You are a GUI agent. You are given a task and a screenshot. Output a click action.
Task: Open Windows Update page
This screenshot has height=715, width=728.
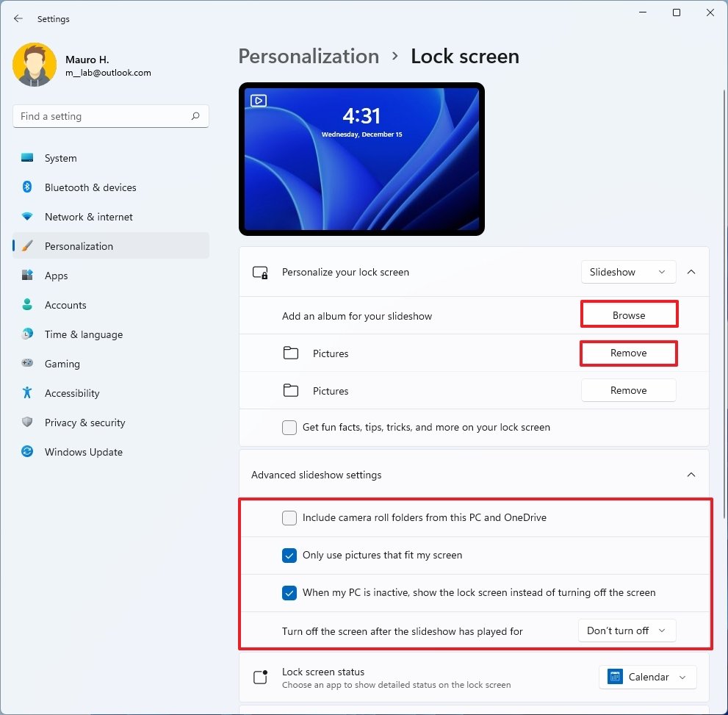111,451
